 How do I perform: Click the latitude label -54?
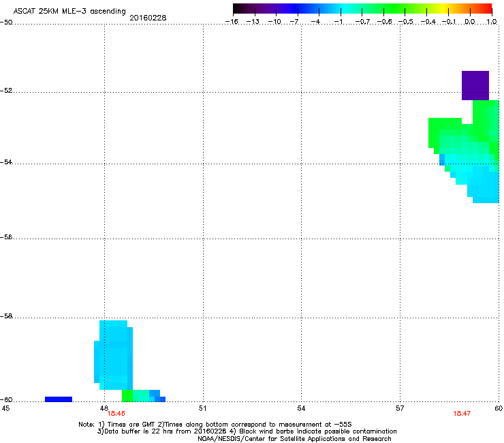point(6,162)
